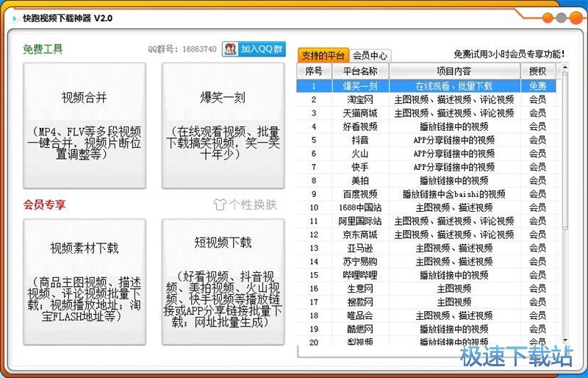Select the 京东商城 row
Screen dimensions: 588x378
point(426,235)
